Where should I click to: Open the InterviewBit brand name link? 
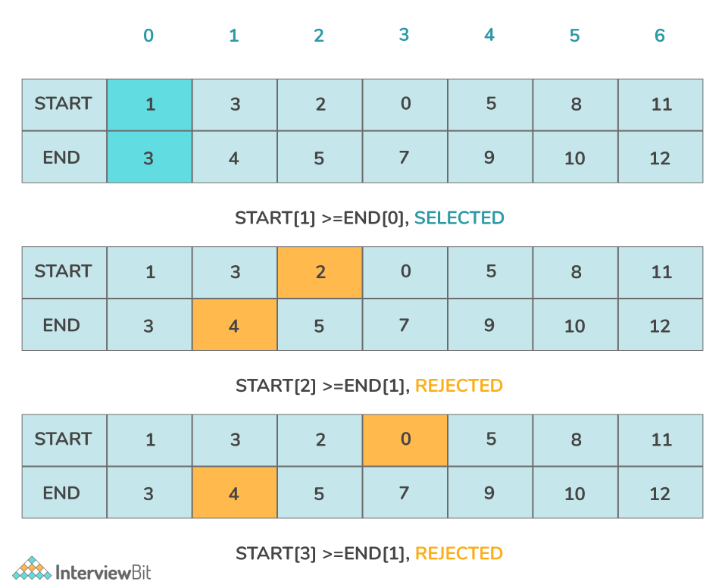104,571
